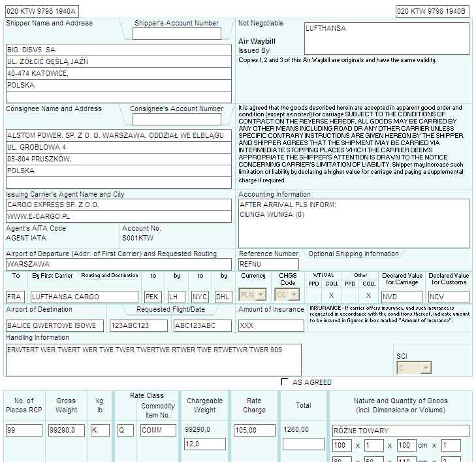This screenshot has height=462, width=476.
Task: Click the dimension field 100 before cm
Action: pos(406,446)
